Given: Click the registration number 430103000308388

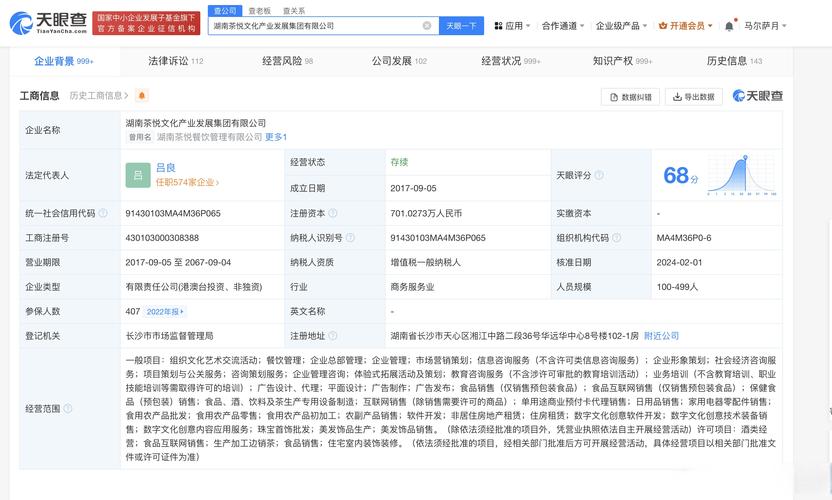Looking at the screenshot, I should point(162,238).
